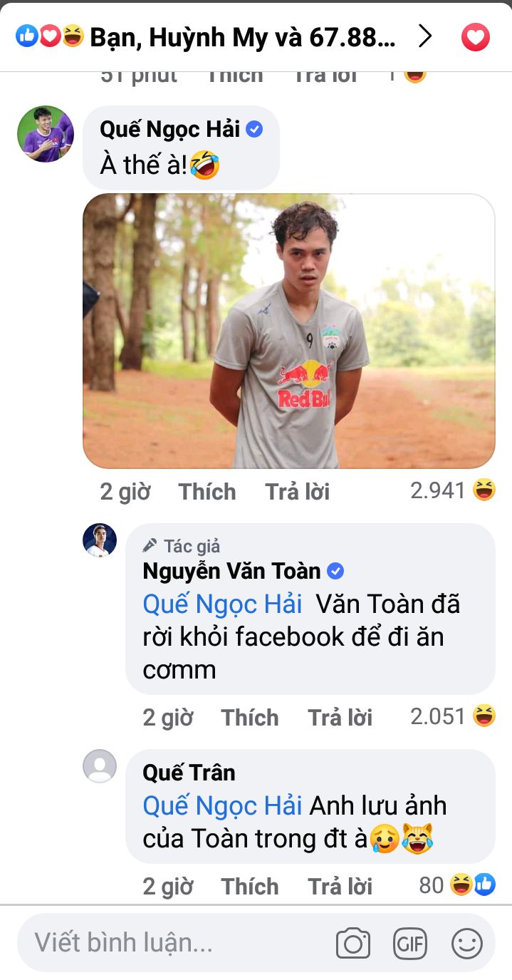The height and width of the screenshot is (980, 512).
Task: Open the emoji smiley picker
Action: (467, 944)
